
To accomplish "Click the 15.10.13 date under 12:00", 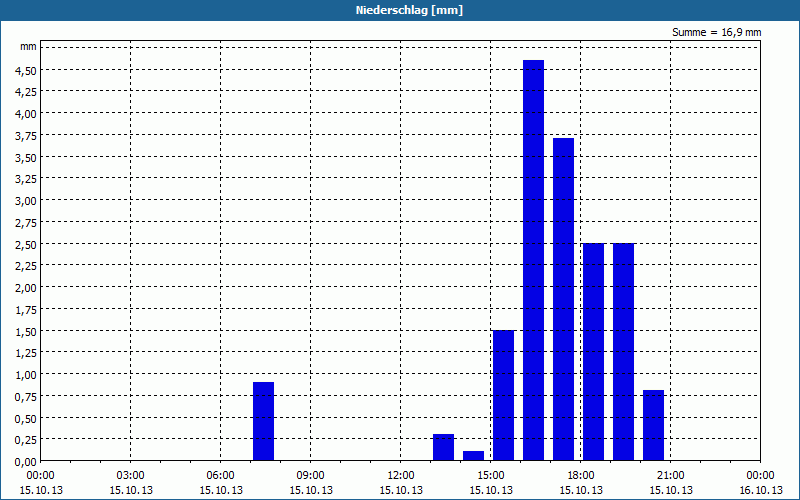I will coord(401,490).
